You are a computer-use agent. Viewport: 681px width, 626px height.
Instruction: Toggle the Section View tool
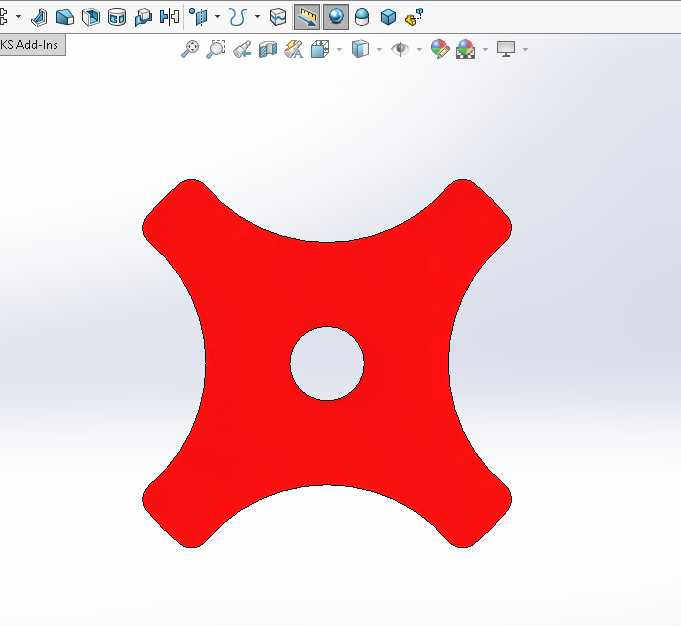pyautogui.click(x=268, y=49)
